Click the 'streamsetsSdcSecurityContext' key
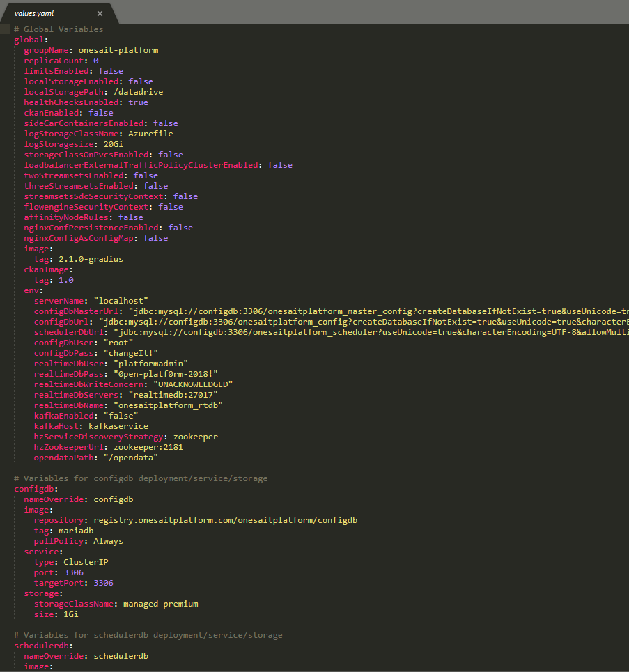This screenshot has height=672, width=629. coord(94,196)
